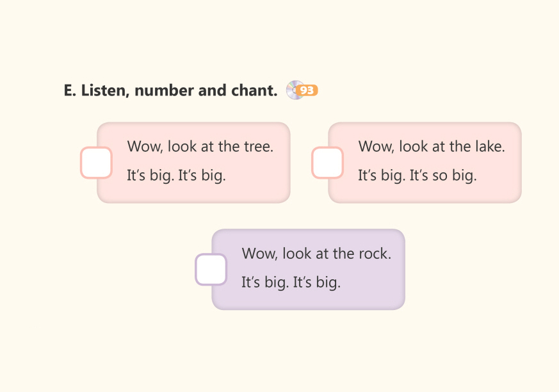
Task: Click "It's big. It's big." in tree card
Action: (x=176, y=176)
